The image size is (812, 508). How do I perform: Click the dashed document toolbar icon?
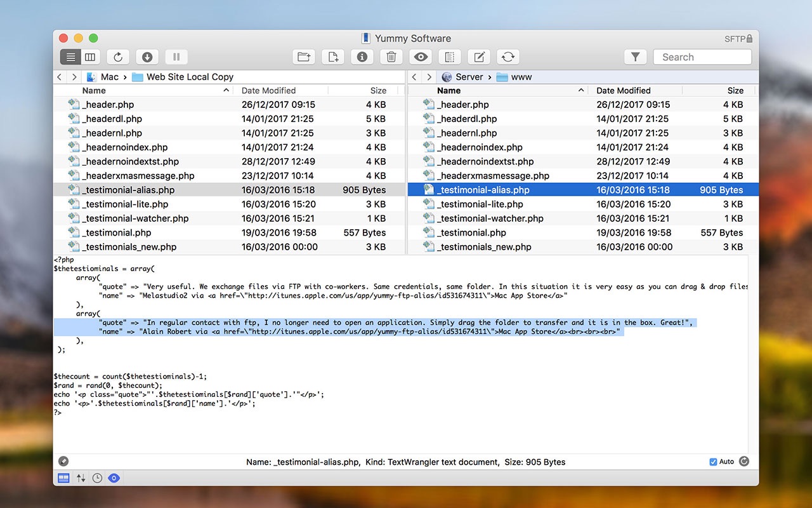(450, 57)
